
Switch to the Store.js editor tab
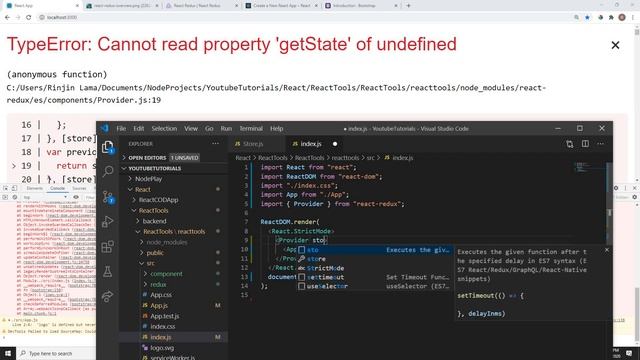(x=253, y=144)
